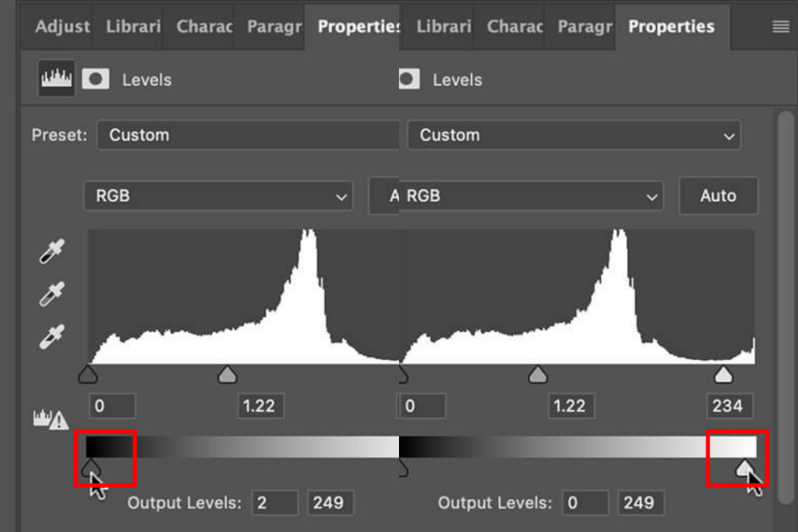Select the layer mask thumbnail beside Levels
Image resolution: width=798 pixels, height=532 pixels.
(x=95, y=79)
